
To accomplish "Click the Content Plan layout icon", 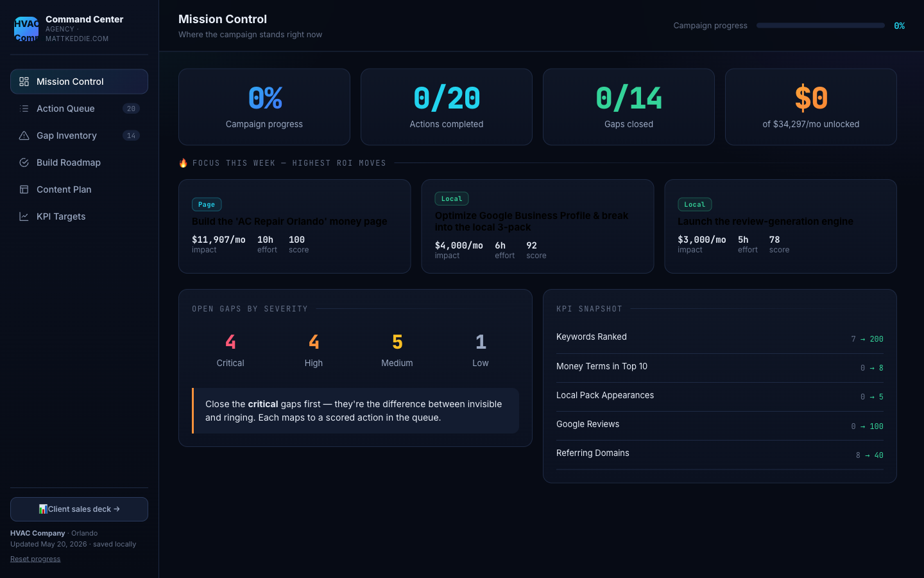I will [24, 189].
